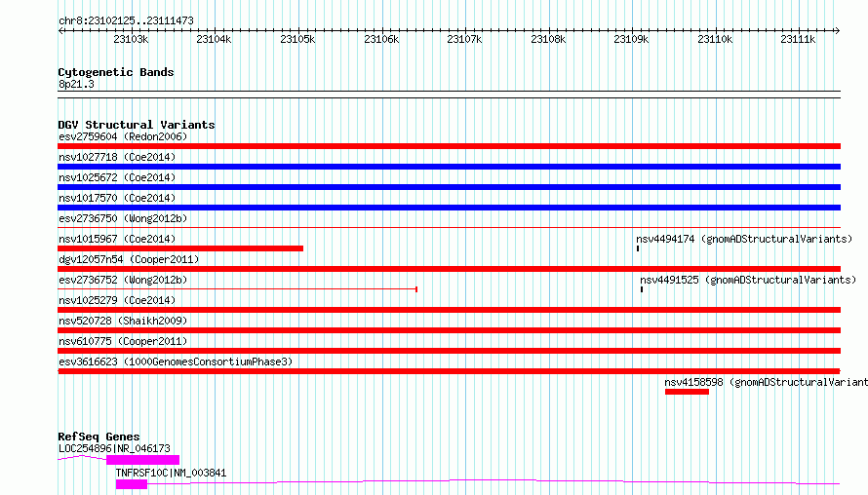Click the esv2736750 (Wong2012b) label
The width and height of the screenshot is (868, 495).
pos(123,218)
